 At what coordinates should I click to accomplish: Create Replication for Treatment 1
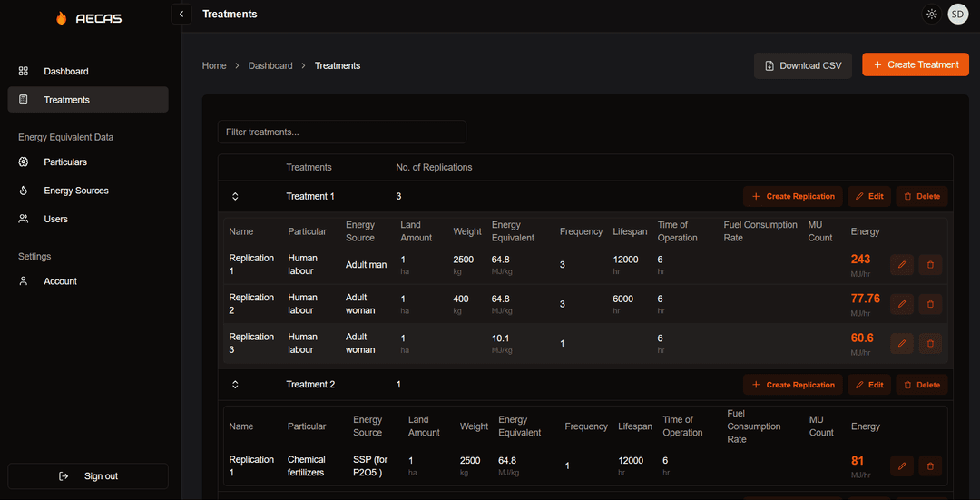(x=792, y=196)
